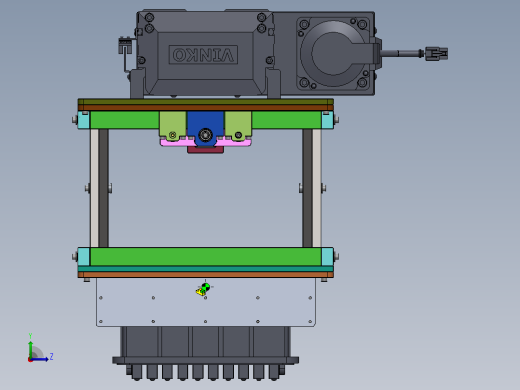Click the lower green crossbeam
The height and width of the screenshot is (390, 520).
(x=205, y=257)
